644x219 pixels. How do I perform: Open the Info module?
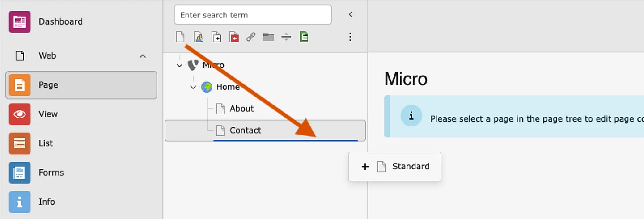pos(47,202)
